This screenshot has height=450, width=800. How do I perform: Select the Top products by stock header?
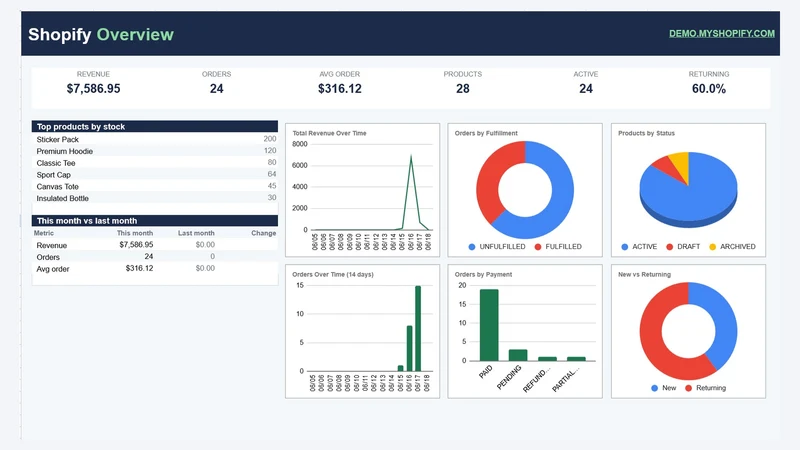[155, 127]
